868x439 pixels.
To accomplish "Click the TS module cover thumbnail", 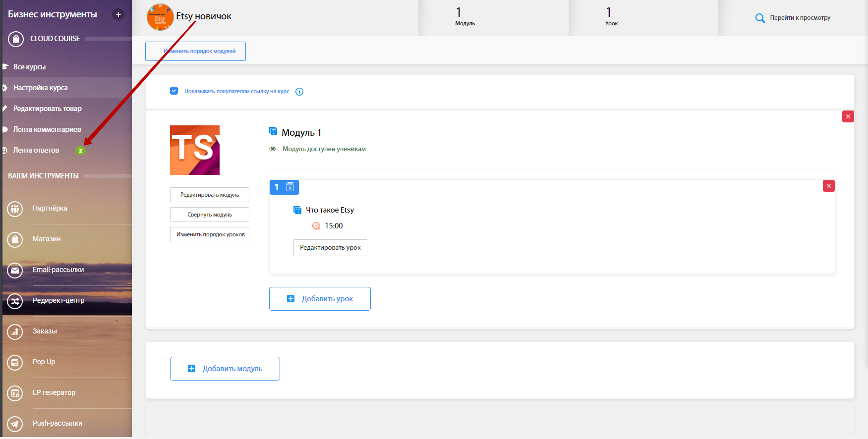I will pos(195,150).
